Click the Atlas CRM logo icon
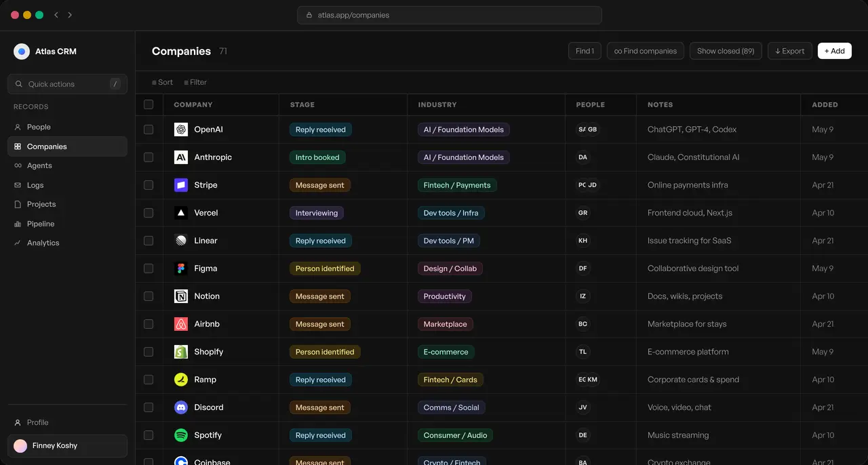868x465 pixels. (x=22, y=52)
